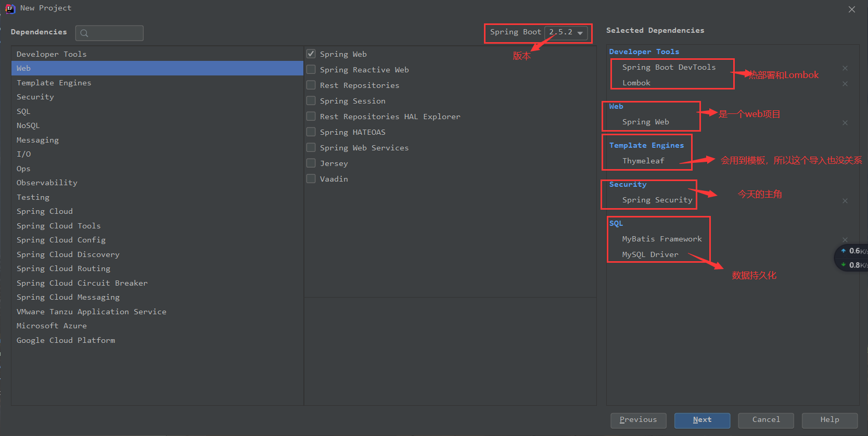Click the magnifier icon in dependency search

(x=84, y=33)
